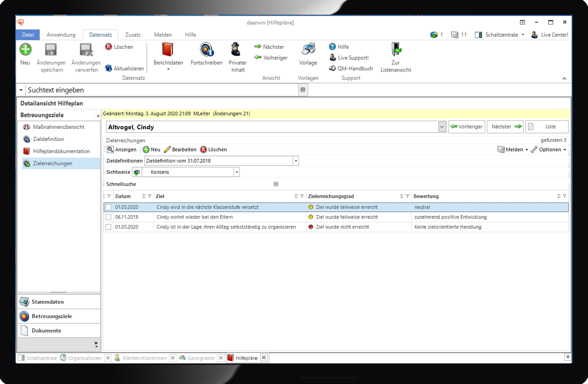
Task: Go to Vorheriger record in ribbon
Action: pyautogui.click(x=271, y=58)
